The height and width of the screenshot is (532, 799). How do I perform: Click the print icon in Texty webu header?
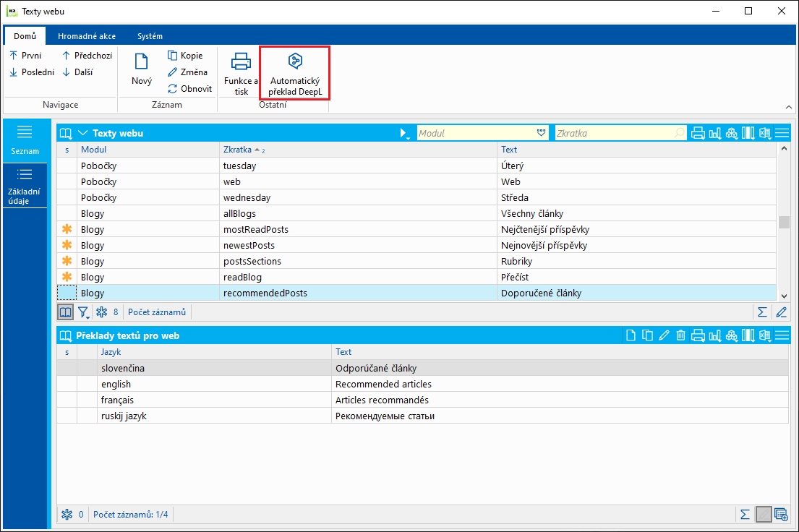tap(698, 133)
